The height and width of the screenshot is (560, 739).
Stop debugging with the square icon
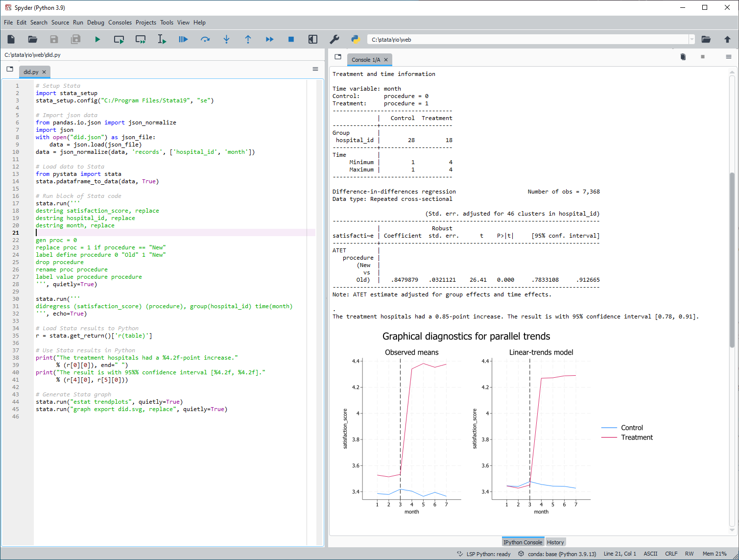click(291, 40)
